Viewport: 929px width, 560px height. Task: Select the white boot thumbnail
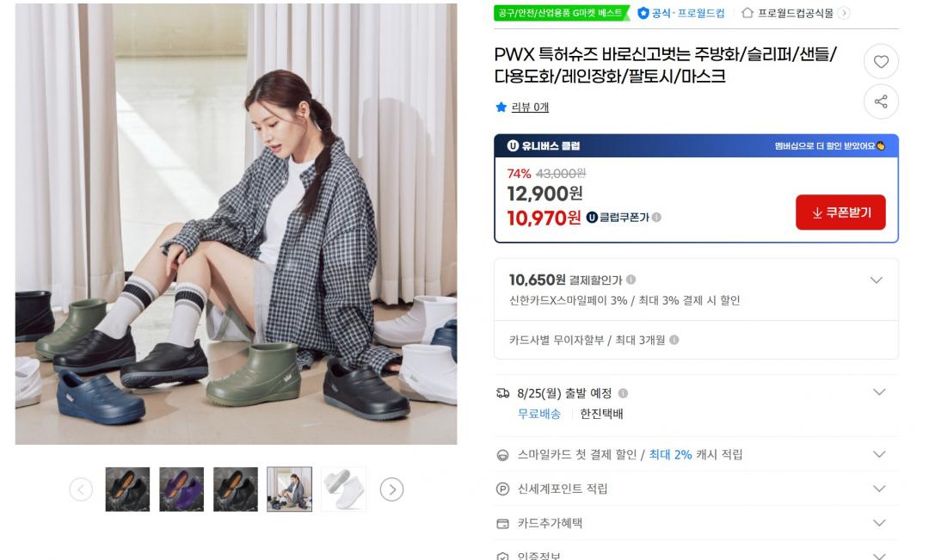point(343,489)
